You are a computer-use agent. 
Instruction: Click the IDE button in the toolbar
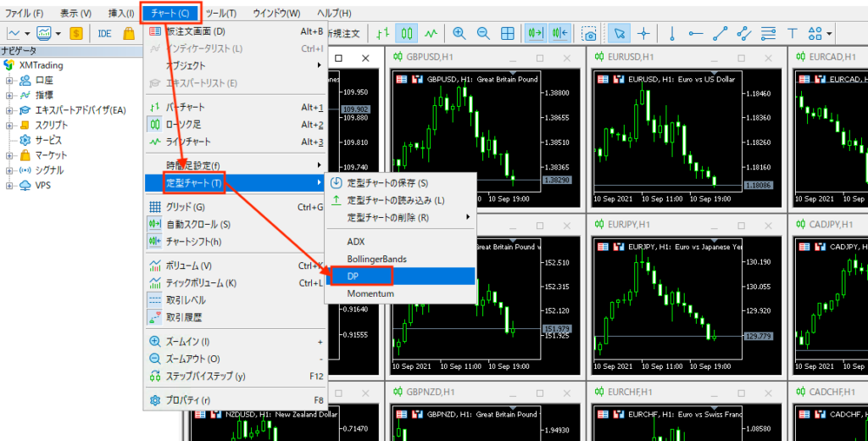(x=105, y=34)
